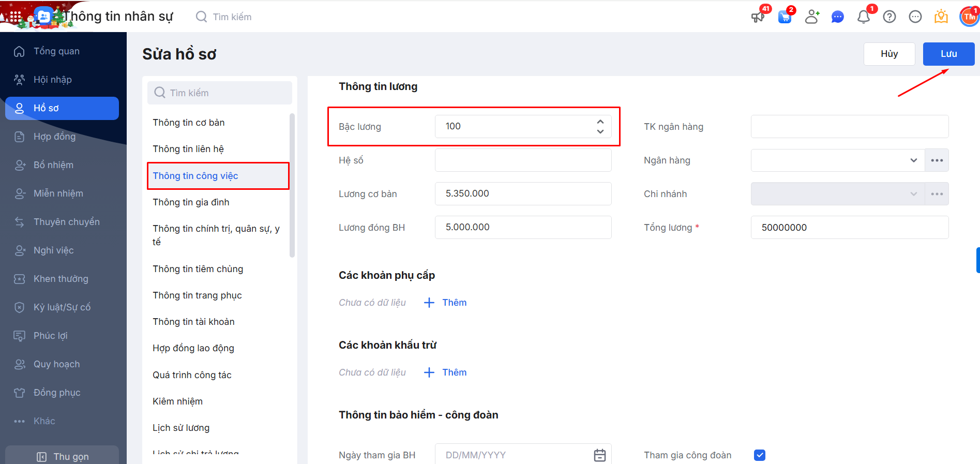
Task: Click the Ngân hàng more options button
Action: (937, 160)
